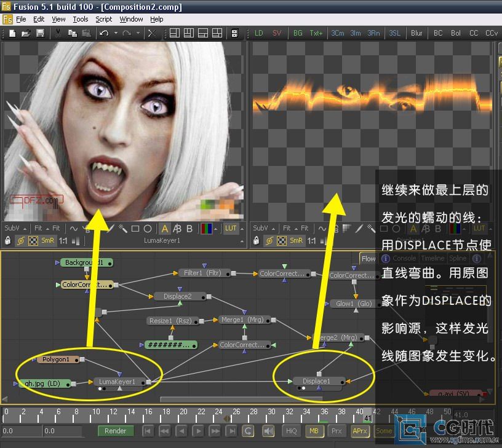Redo with the forward curved arrow icon
This screenshot has width=502, height=448.
127,33
